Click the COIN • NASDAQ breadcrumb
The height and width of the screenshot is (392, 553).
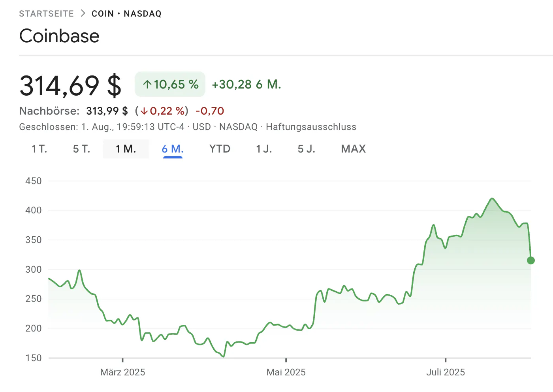click(126, 13)
